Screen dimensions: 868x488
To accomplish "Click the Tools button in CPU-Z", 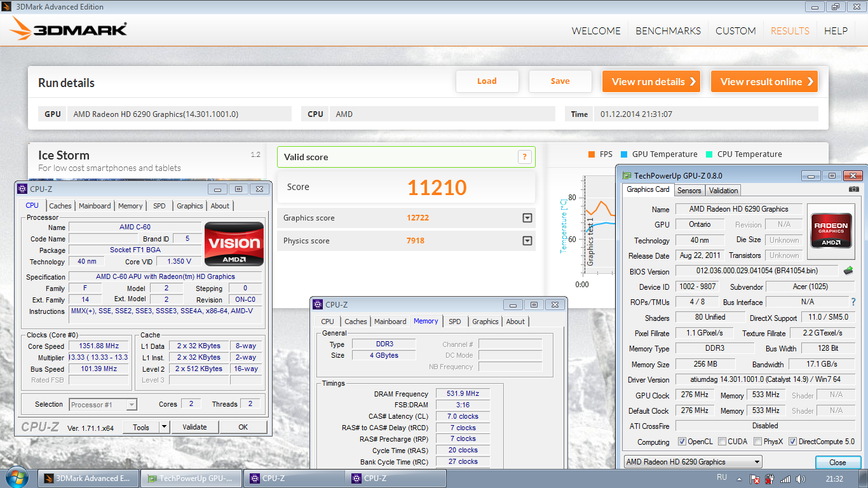I will coord(141,427).
